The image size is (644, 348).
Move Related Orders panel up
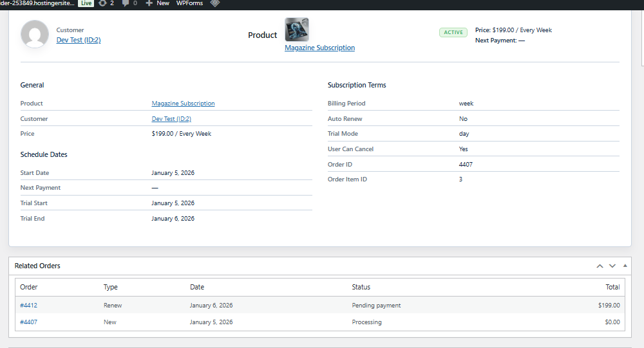[600, 266]
